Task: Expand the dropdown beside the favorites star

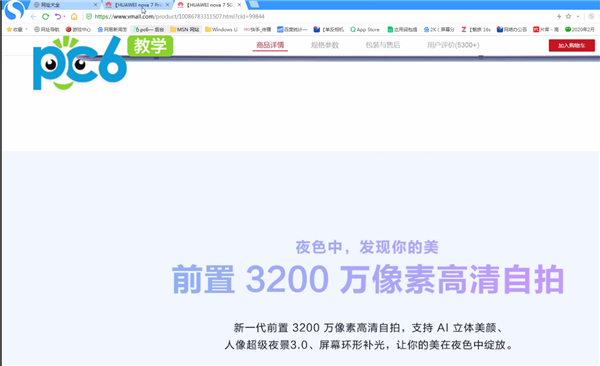Action: (x=578, y=16)
